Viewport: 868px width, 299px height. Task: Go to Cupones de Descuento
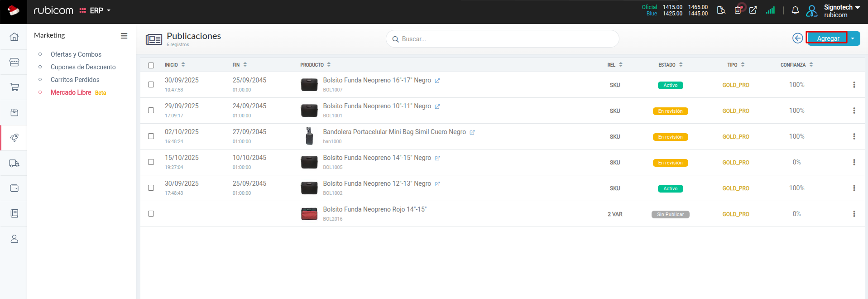click(83, 67)
